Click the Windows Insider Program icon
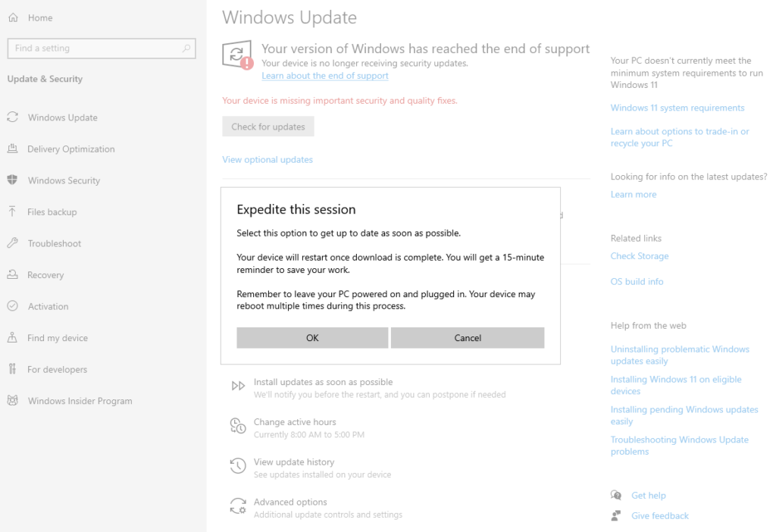 [12, 401]
